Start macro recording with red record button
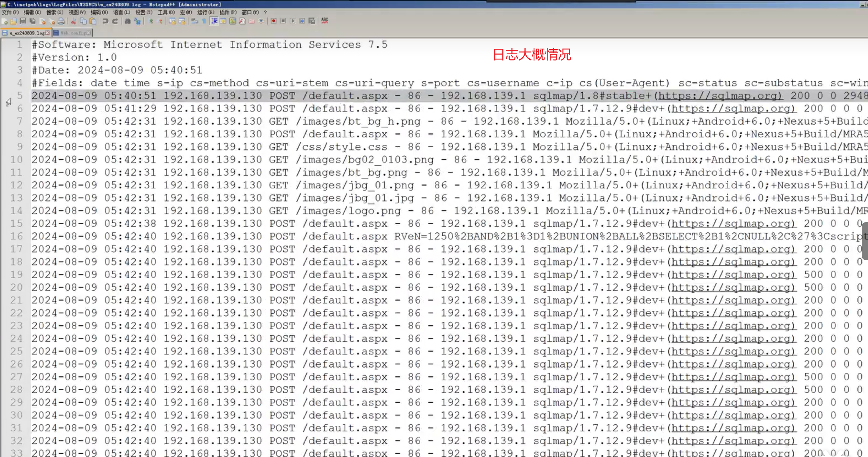This screenshot has height=457, width=868. [274, 21]
